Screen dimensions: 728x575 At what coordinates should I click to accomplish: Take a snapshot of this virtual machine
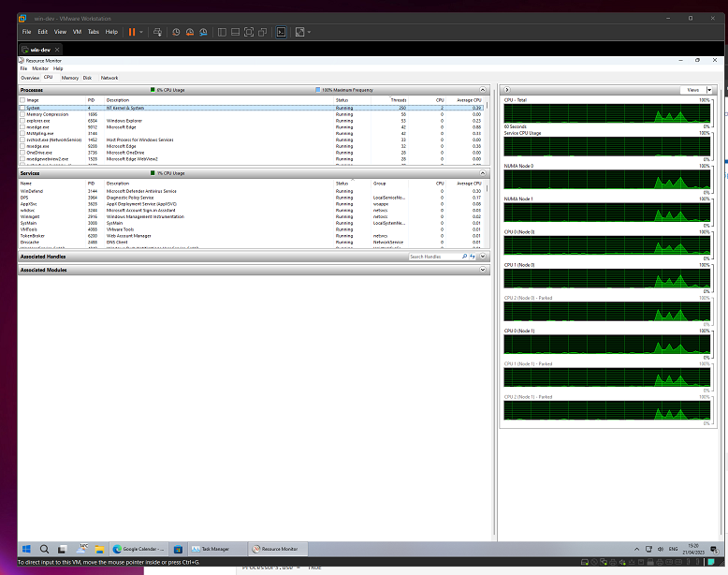pos(176,32)
